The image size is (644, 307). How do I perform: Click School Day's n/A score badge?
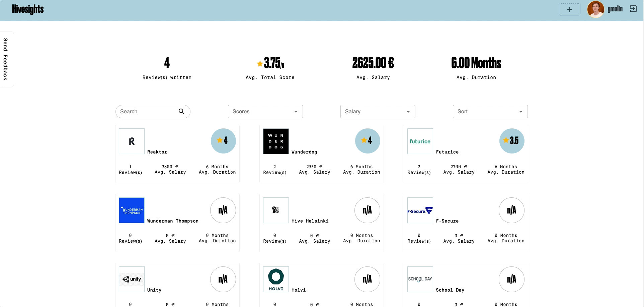(512, 279)
